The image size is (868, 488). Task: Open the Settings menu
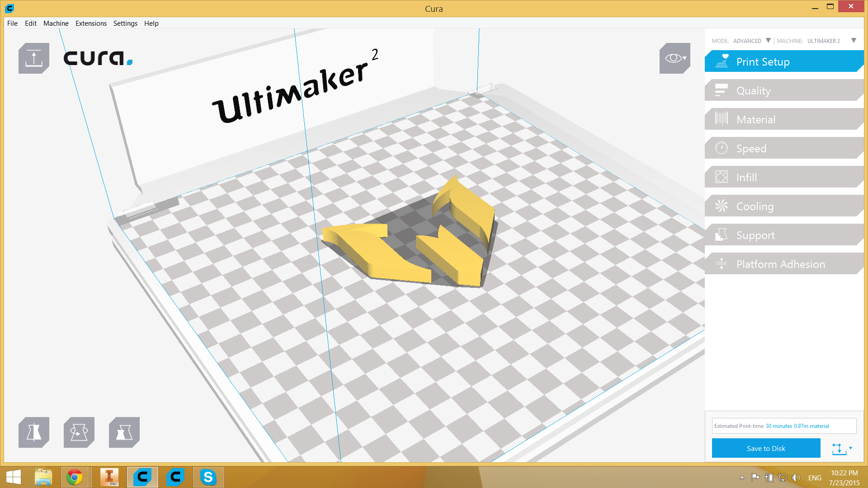click(x=125, y=23)
